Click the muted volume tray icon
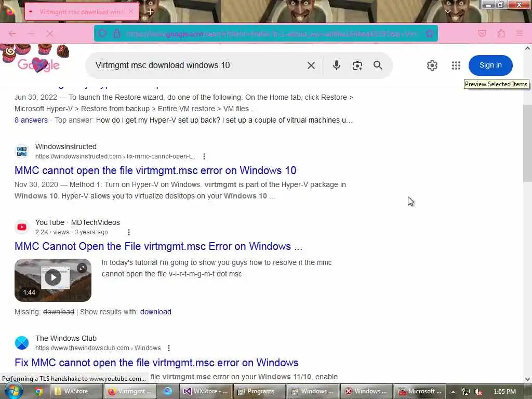 pyautogui.click(x=478, y=392)
